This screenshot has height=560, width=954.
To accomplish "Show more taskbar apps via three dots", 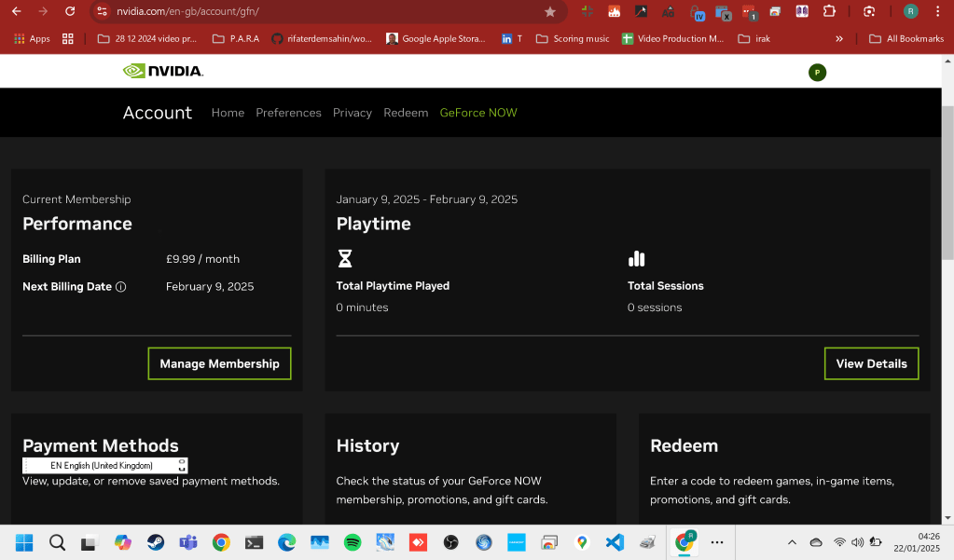I will (717, 541).
